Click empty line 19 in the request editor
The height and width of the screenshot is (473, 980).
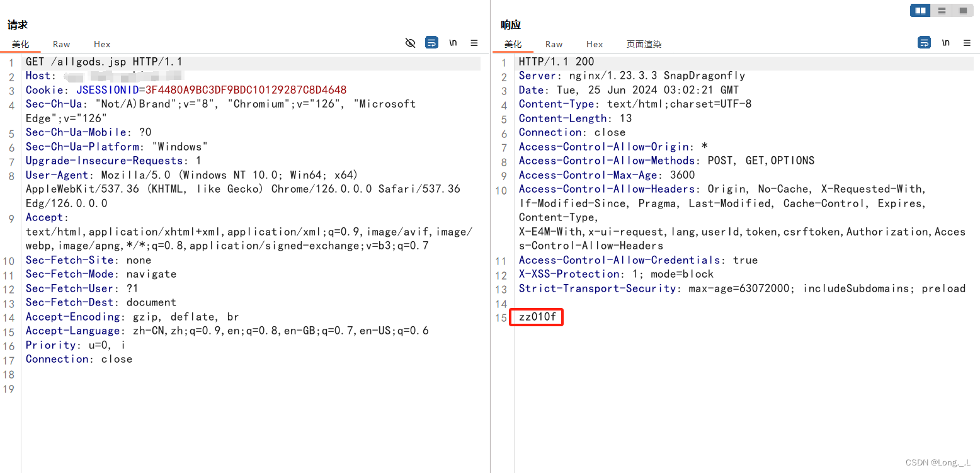tap(252, 389)
